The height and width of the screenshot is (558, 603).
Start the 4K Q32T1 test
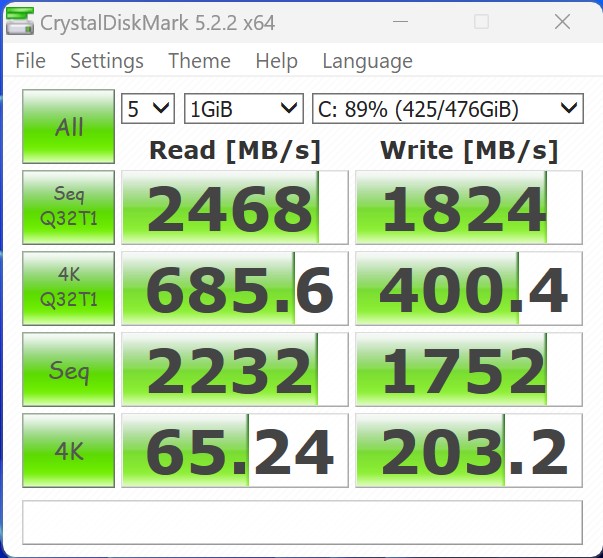68,288
